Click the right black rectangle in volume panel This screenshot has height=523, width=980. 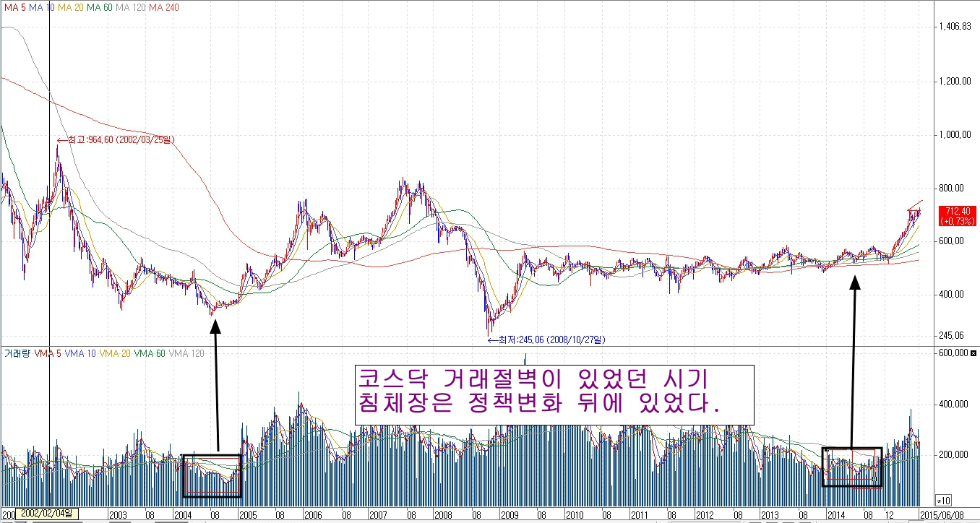(x=853, y=467)
